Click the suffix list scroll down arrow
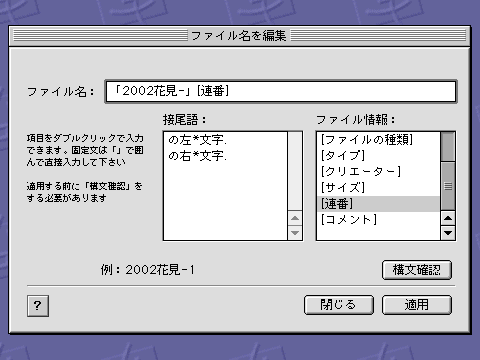This screenshot has height=360, width=480. tap(295, 233)
